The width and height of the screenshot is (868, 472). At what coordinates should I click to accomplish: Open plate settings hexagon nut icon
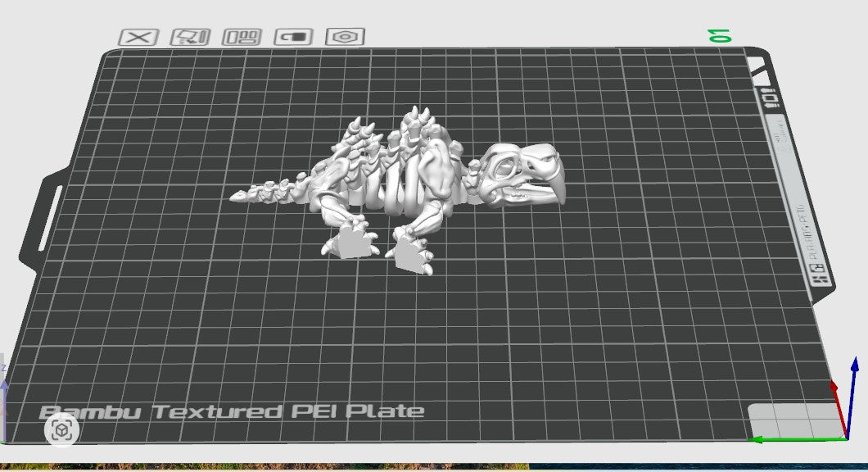point(346,37)
